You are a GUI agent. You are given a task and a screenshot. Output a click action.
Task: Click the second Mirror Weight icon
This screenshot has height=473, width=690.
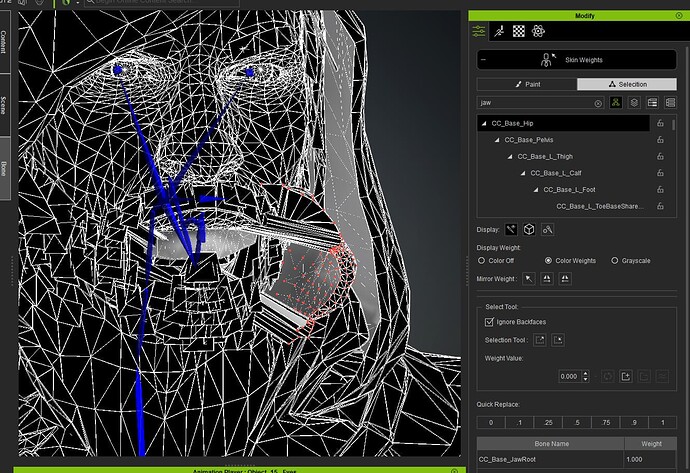tap(547, 279)
